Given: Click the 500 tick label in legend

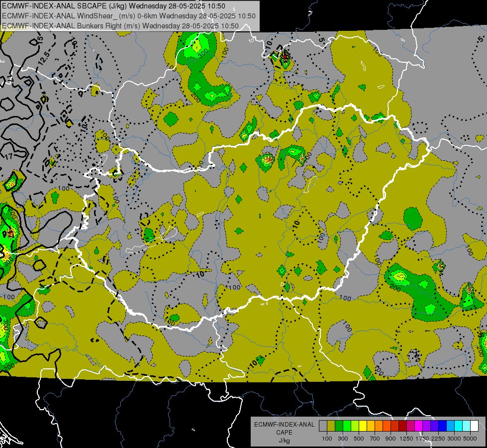Looking at the screenshot, I should tap(359, 439).
